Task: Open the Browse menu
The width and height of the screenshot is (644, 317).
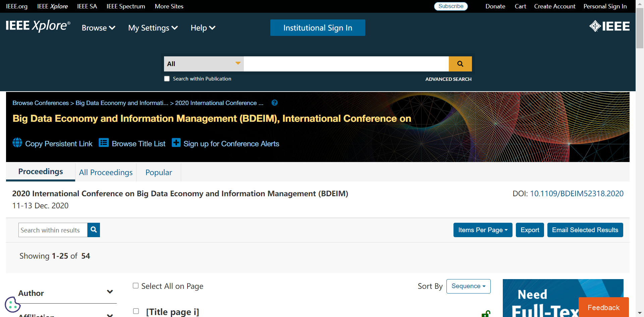Action: tap(98, 28)
